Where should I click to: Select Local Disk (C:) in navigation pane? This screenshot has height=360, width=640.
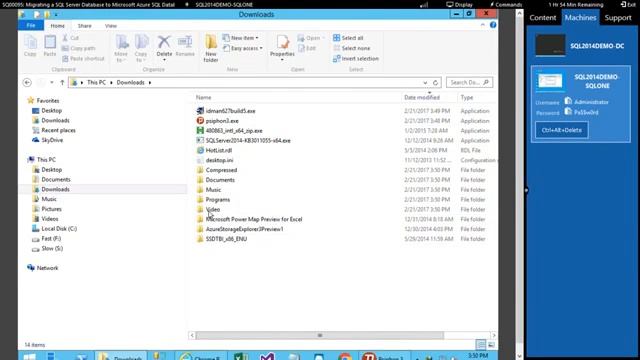59,229
